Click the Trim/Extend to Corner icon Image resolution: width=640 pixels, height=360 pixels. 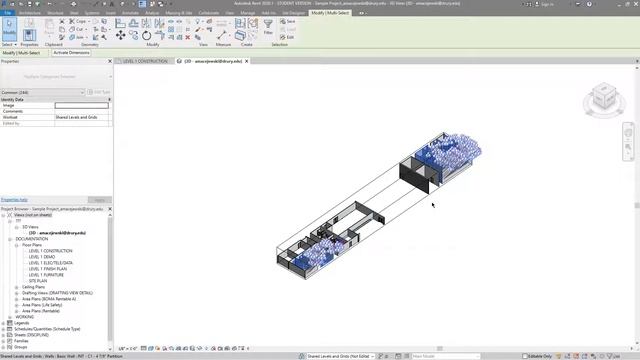[x=160, y=36]
